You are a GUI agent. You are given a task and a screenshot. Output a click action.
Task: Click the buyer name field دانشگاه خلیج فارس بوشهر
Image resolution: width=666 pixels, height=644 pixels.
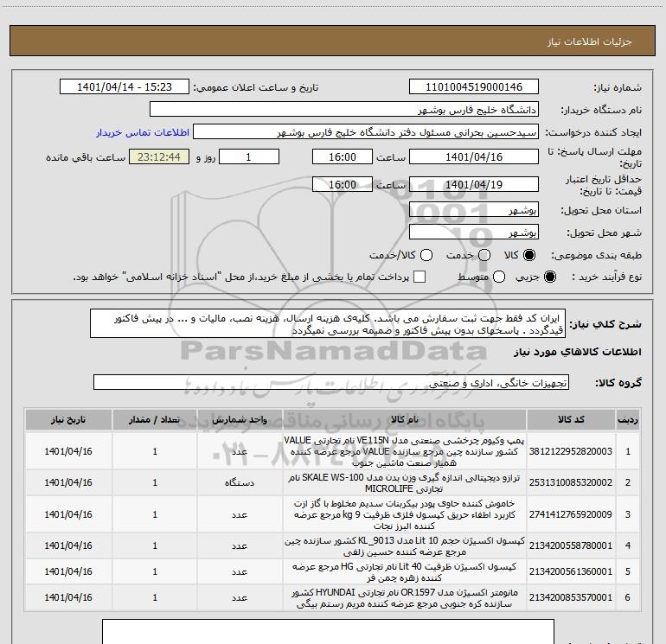pos(344,110)
